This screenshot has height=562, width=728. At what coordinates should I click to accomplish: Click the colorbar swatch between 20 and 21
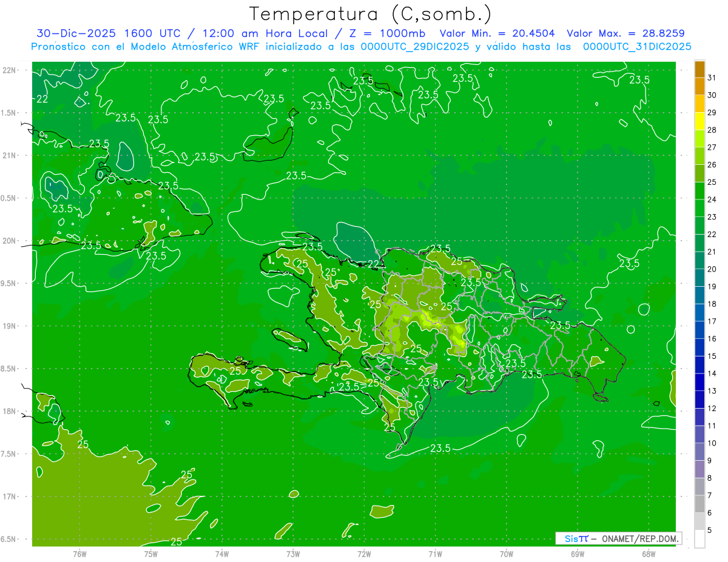point(699,261)
